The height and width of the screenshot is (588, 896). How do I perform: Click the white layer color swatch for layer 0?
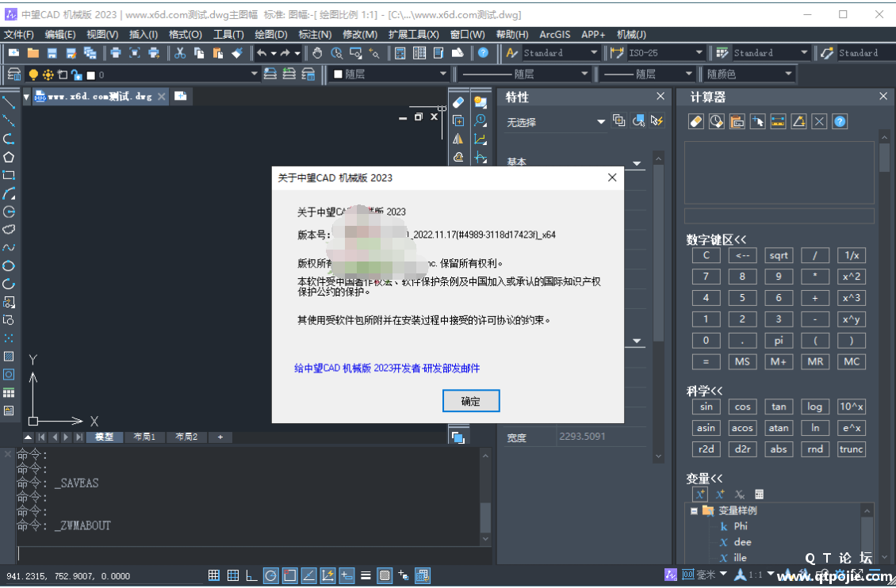[x=90, y=74]
